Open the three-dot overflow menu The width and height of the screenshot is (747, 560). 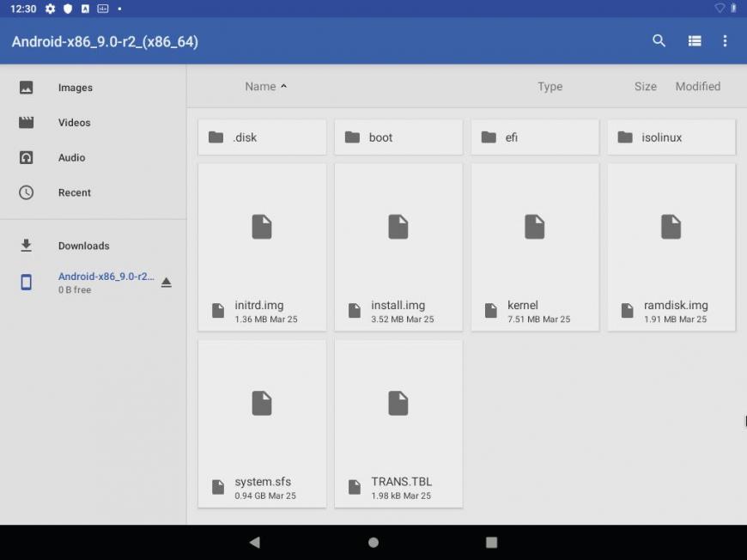click(x=725, y=41)
